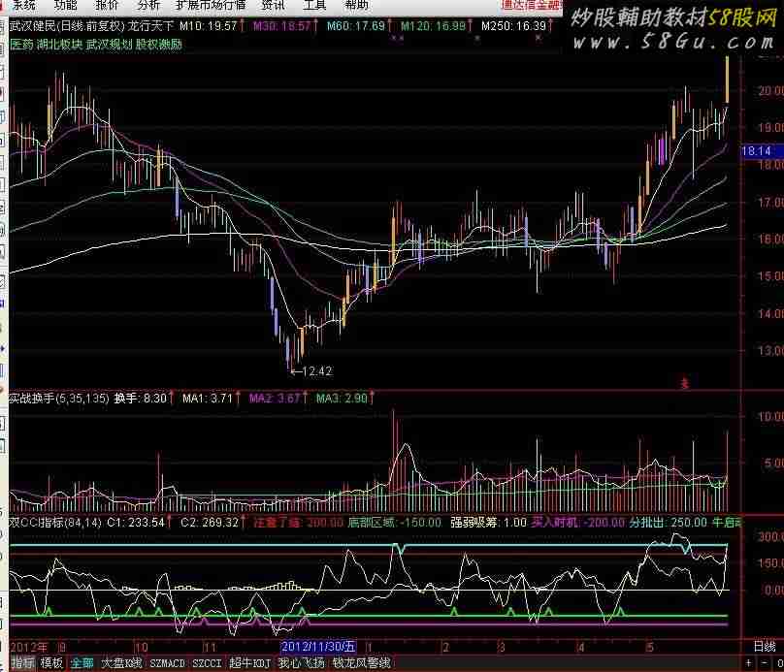Open the 医药 sector link
The width and height of the screenshot is (784, 672).
[x=21, y=45]
